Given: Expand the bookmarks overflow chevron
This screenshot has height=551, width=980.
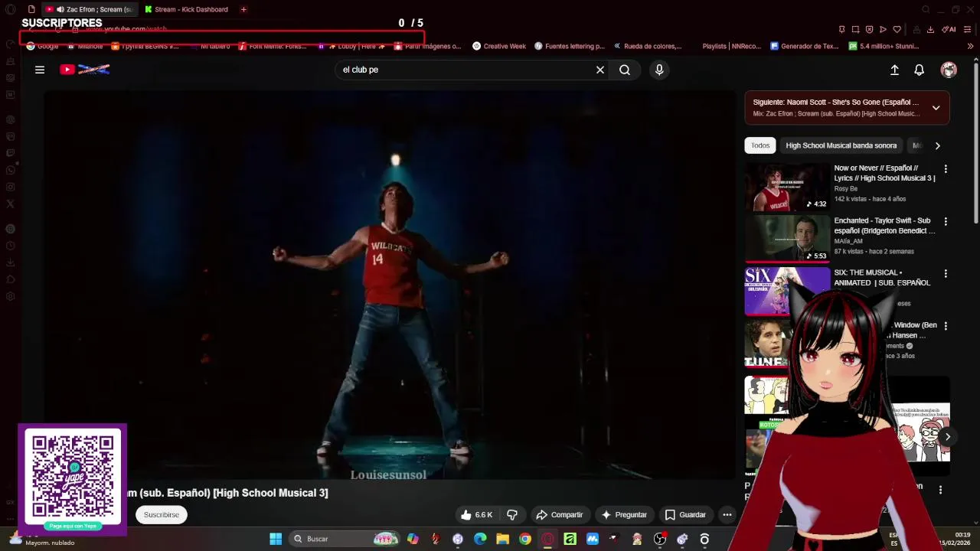Looking at the screenshot, I should [x=970, y=46].
